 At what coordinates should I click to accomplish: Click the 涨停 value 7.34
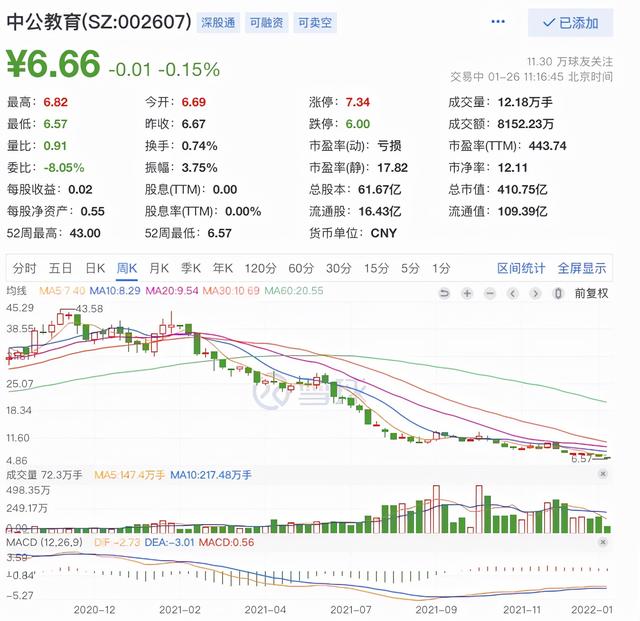click(358, 102)
